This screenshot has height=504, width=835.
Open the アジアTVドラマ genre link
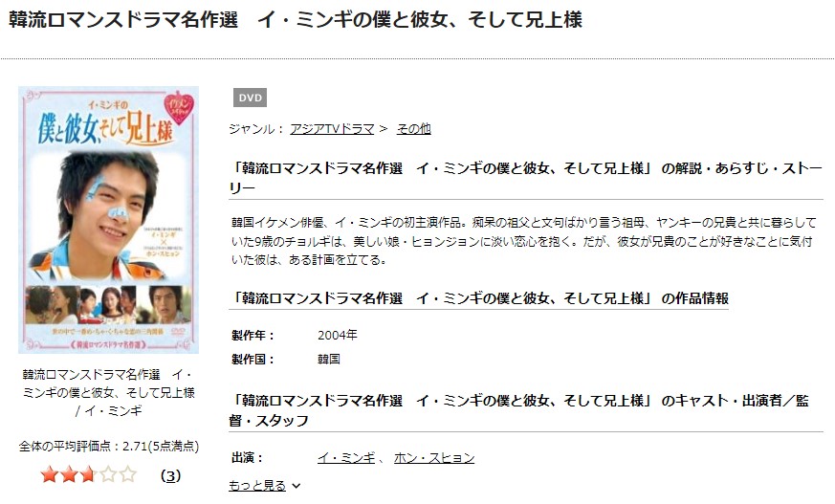(x=332, y=129)
